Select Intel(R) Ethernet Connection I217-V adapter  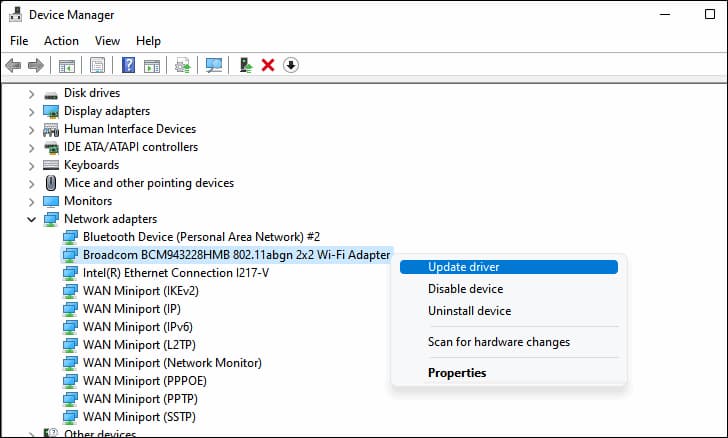tap(175, 273)
